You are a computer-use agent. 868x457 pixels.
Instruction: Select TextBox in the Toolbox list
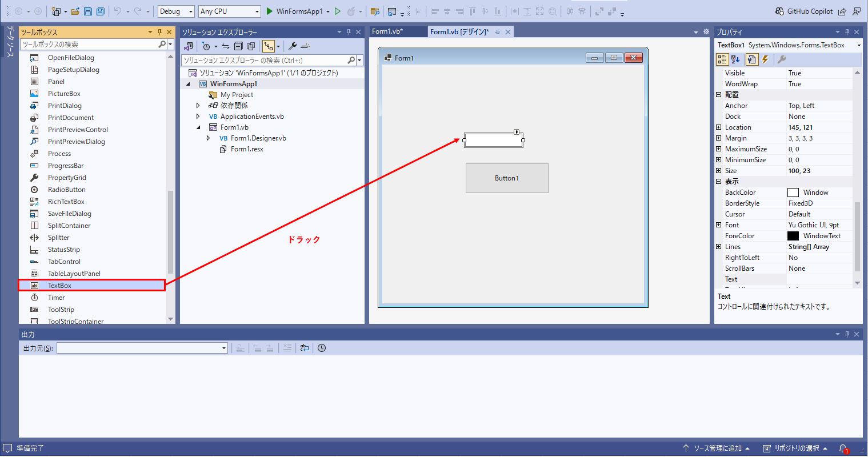click(x=59, y=286)
